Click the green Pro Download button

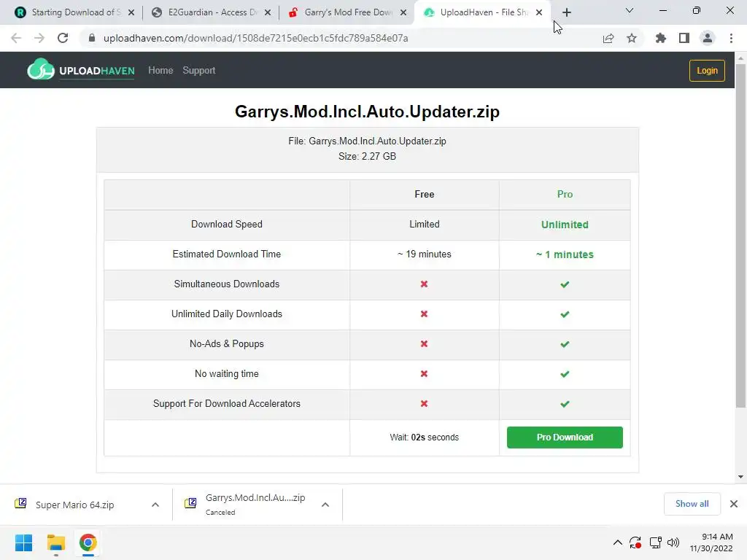pos(565,437)
